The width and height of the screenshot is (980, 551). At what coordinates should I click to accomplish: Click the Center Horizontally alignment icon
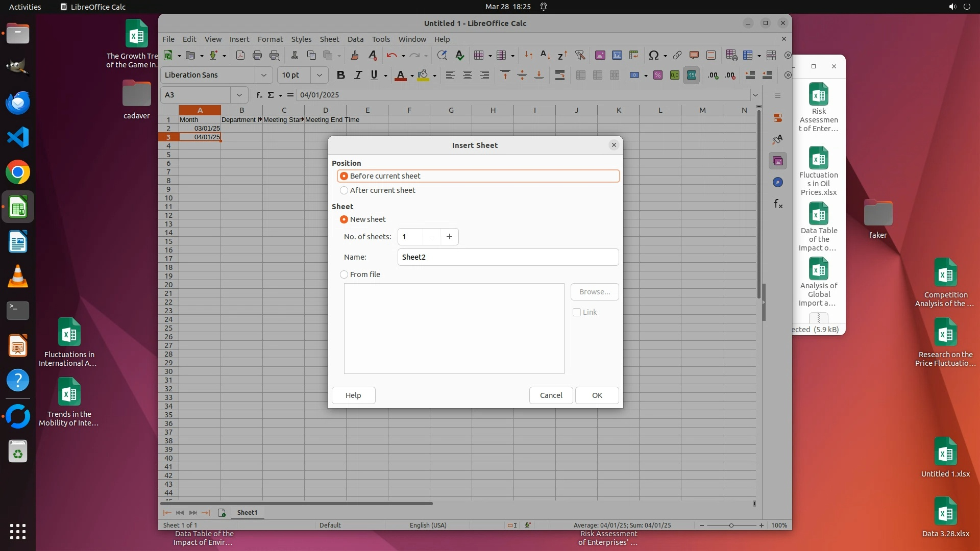(467, 76)
